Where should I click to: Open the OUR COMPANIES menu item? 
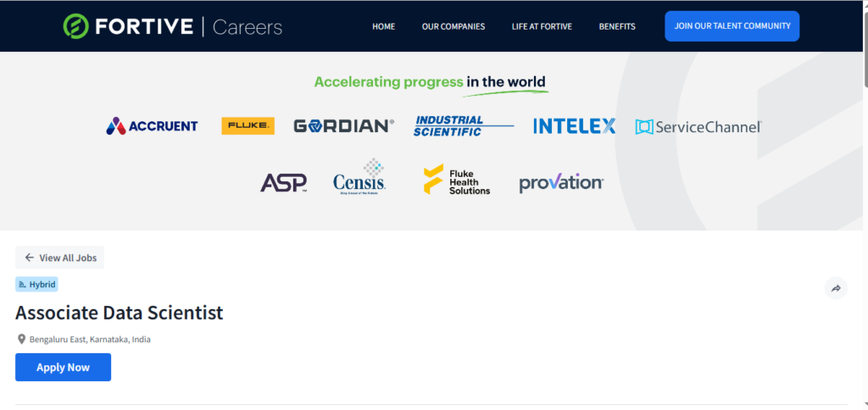(453, 26)
